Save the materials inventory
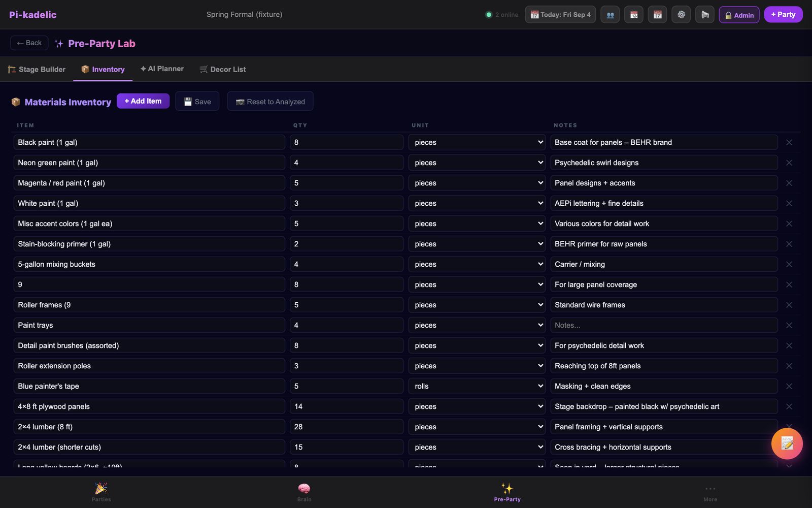The height and width of the screenshot is (508, 812). pos(197,101)
